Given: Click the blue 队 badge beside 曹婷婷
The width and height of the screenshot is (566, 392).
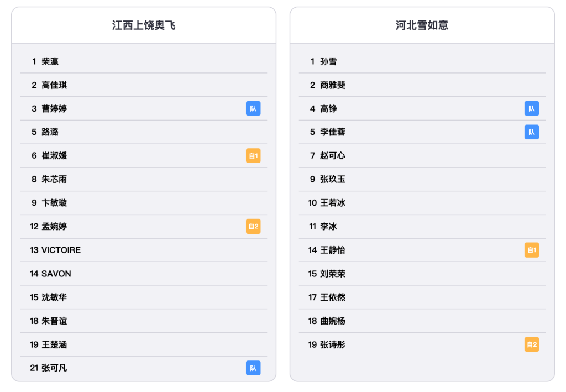Looking at the screenshot, I should pyautogui.click(x=253, y=108).
